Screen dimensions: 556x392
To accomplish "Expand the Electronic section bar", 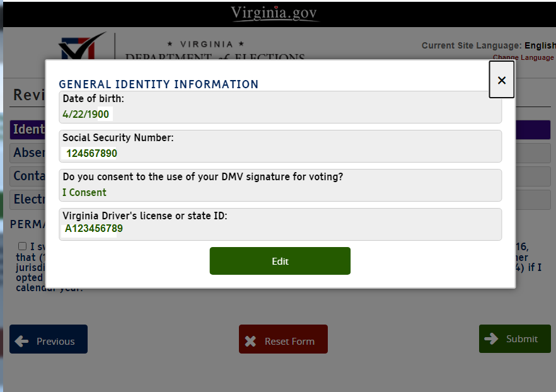I will tap(28, 200).
